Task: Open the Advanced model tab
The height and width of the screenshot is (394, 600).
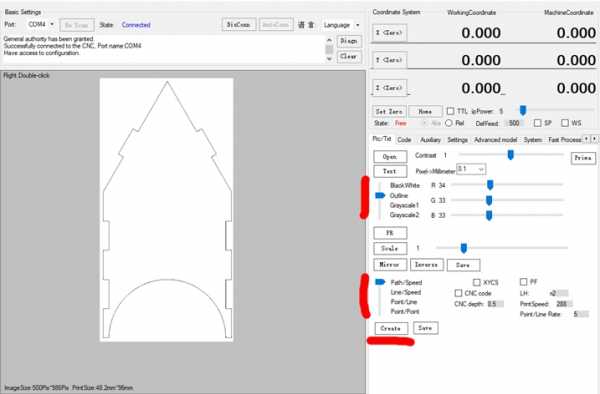Action: pos(496,140)
